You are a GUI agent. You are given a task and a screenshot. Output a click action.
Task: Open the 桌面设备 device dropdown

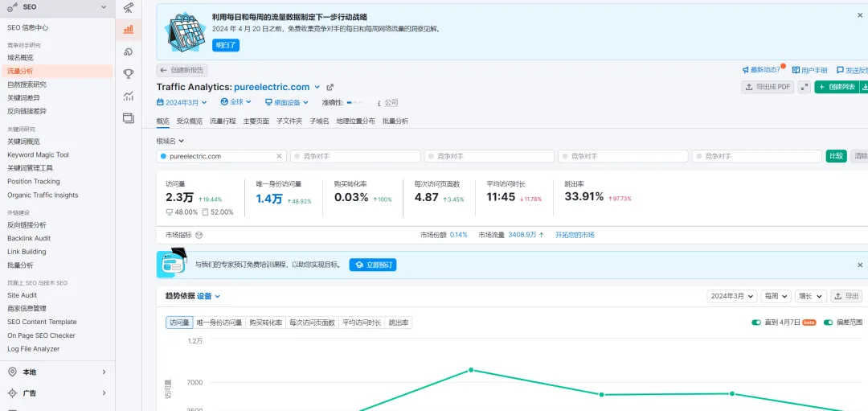point(287,102)
